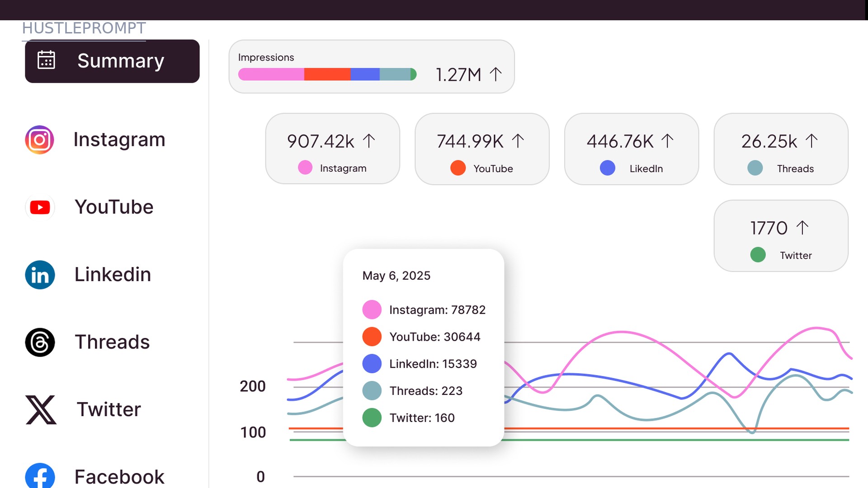This screenshot has width=868, height=488.
Task: Open the Threads sidebar label
Action: [x=112, y=342]
